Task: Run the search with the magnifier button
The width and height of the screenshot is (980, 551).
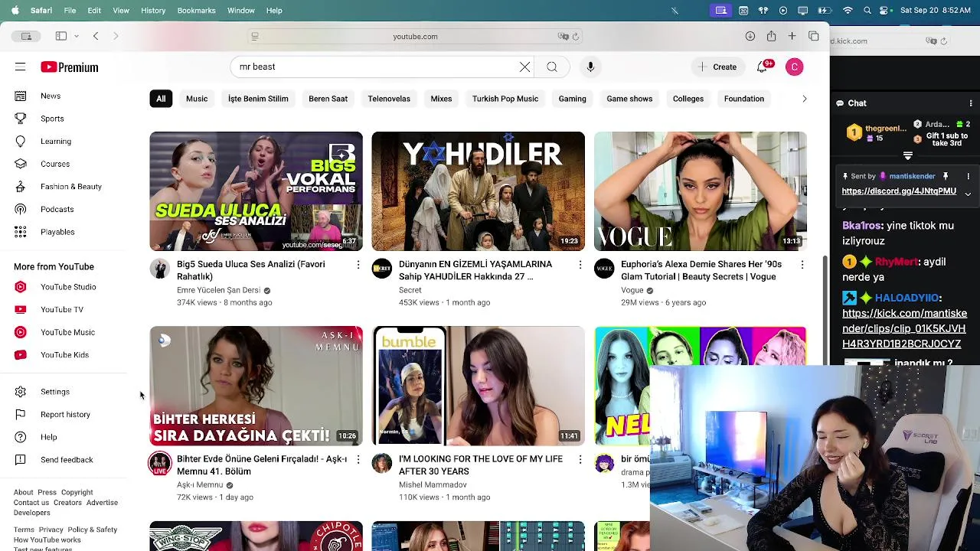Action: coord(552,67)
